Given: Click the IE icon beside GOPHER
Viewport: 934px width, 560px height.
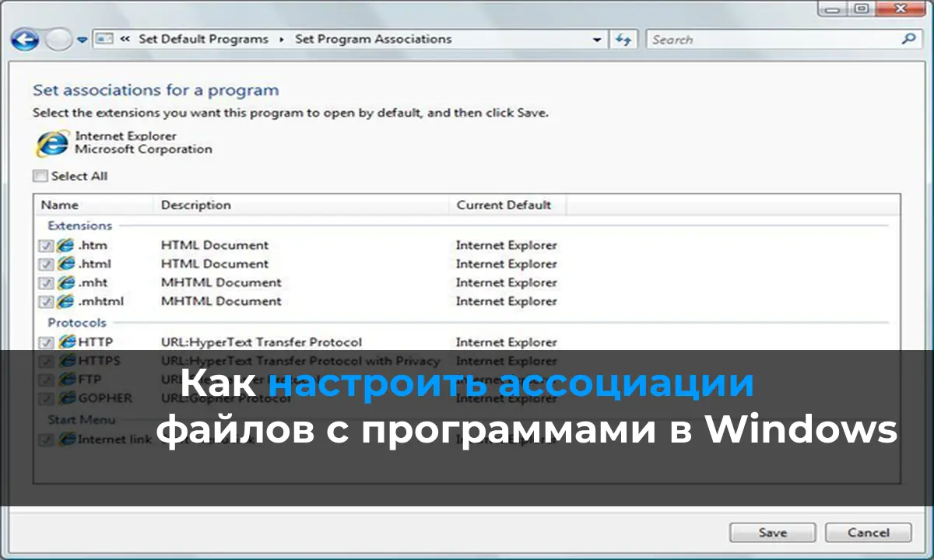Looking at the screenshot, I should (68, 397).
